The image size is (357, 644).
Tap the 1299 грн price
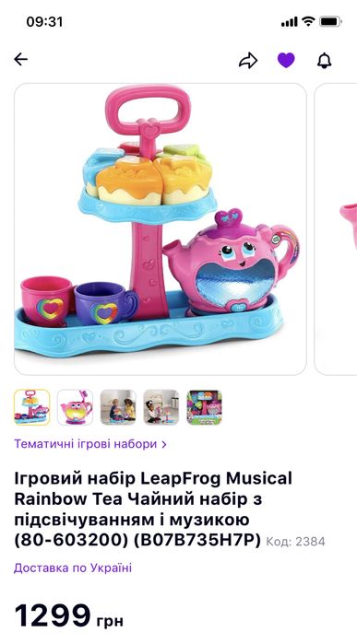coord(68,615)
